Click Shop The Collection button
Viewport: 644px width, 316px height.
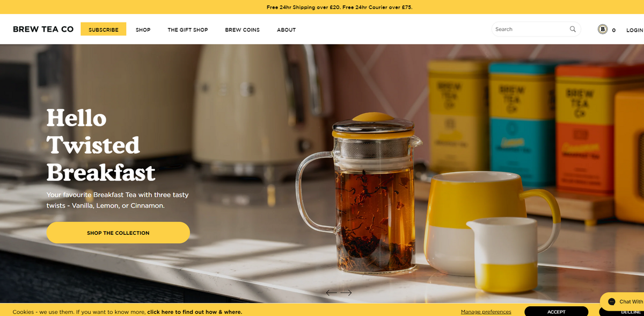pyautogui.click(x=118, y=233)
